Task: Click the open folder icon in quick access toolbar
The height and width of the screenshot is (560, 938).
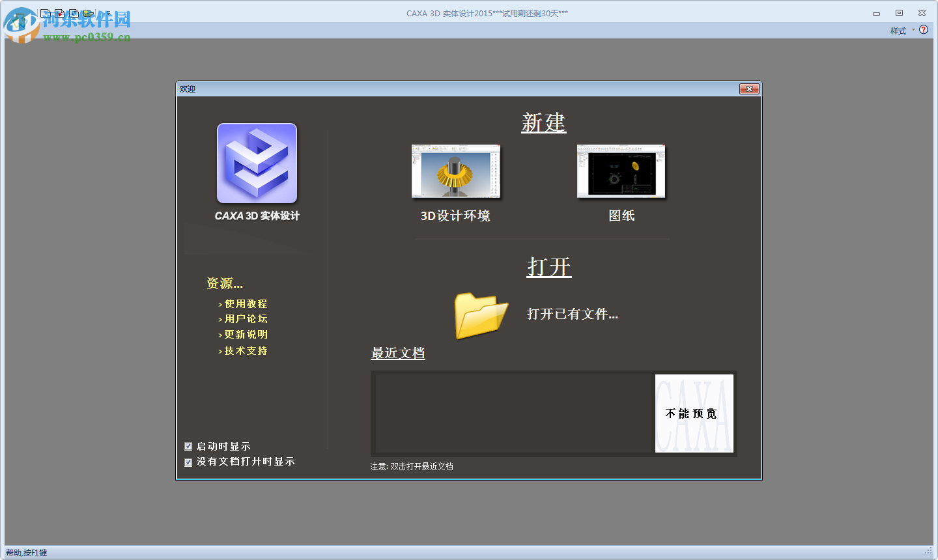Action: 89,13
